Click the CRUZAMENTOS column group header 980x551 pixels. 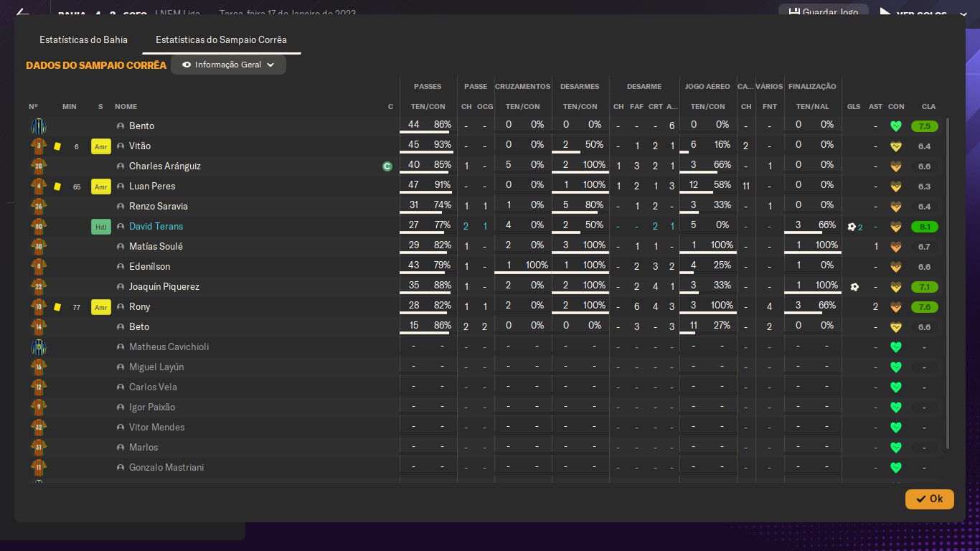[x=522, y=86]
